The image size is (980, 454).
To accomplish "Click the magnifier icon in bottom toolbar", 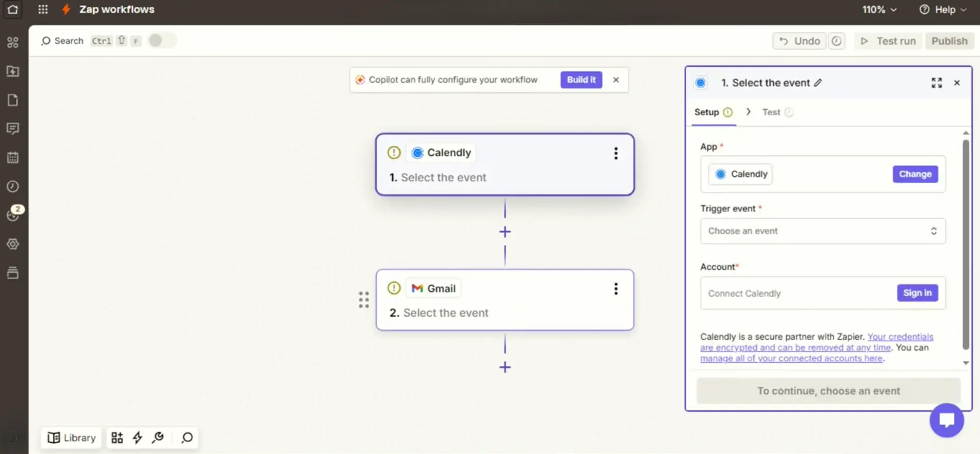I will (x=187, y=438).
